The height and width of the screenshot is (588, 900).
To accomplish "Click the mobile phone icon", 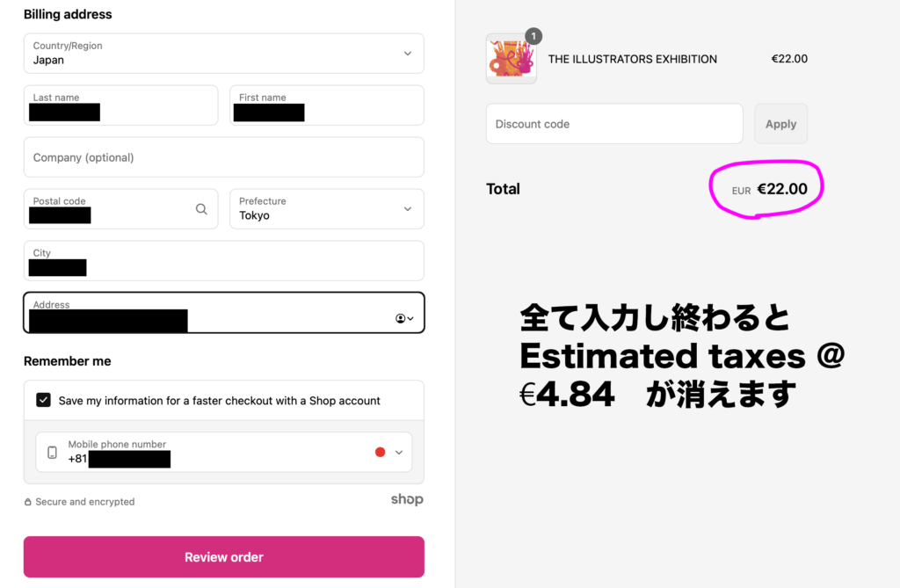I will pos(52,453).
